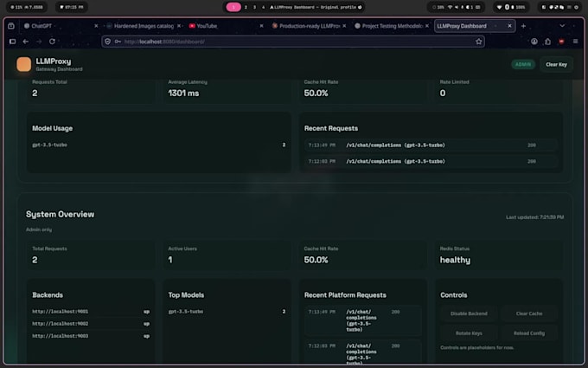Viewport: 588px width, 368px height.
Task: Bookmark this page with the star icon
Action: point(479,42)
